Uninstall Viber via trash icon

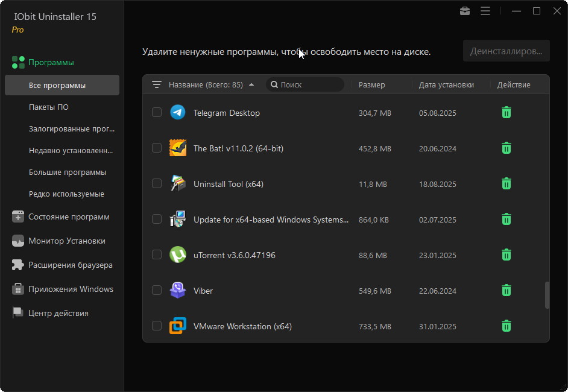tap(506, 290)
